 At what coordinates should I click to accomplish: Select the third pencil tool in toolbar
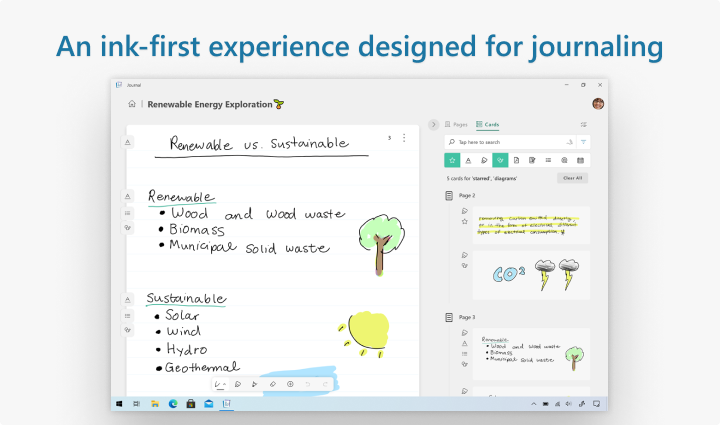click(255, 384)
